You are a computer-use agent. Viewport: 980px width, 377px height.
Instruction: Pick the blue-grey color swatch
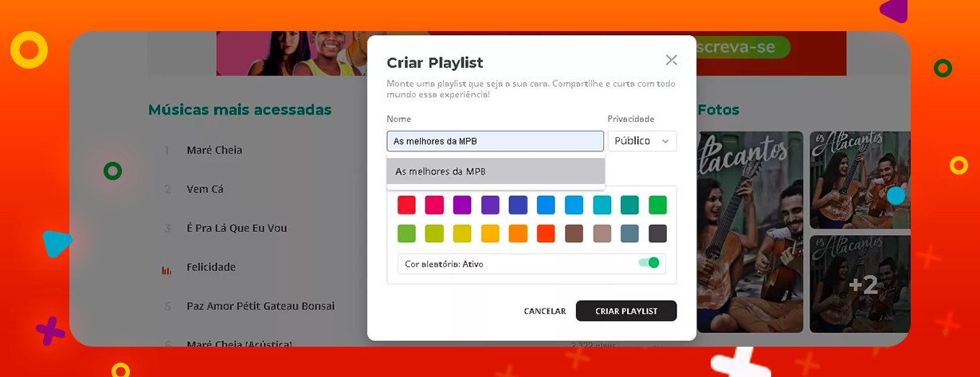[x=629, y=234]
